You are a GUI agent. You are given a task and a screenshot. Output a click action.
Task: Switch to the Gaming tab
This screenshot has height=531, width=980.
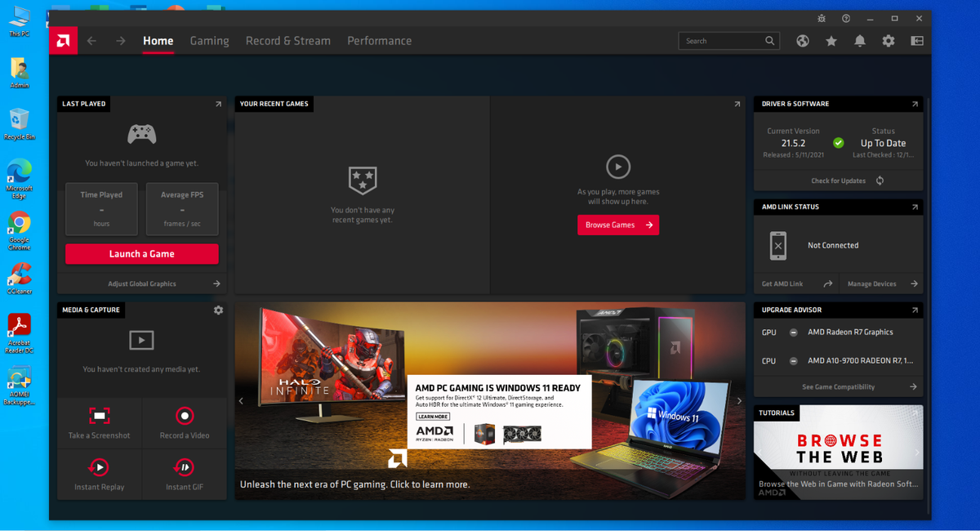point(209,41)
